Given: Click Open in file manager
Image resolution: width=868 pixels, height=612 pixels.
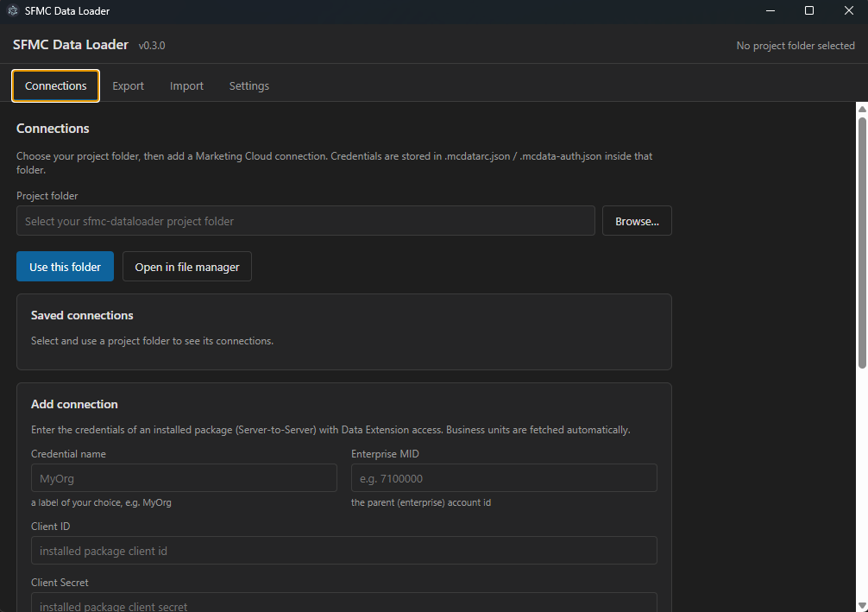Looking at the screenshot, I should [187, 267].
